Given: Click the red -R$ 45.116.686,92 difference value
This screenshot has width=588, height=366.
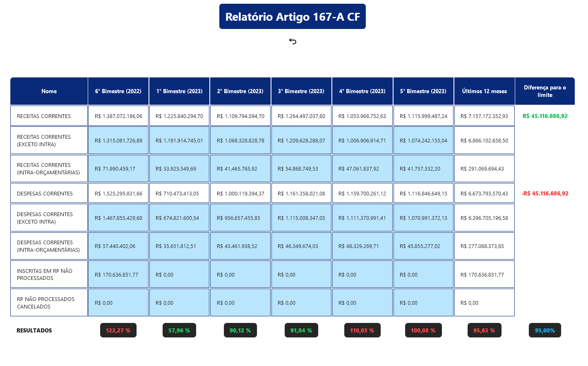Looking at the screenshot, I should 545,193.
